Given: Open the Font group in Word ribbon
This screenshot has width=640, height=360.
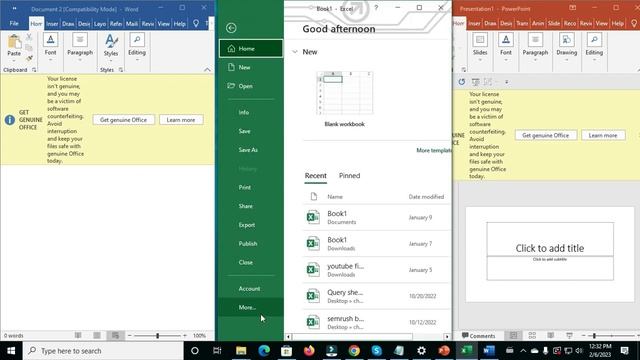Looking at the screenshot, I should pos(51,47).
